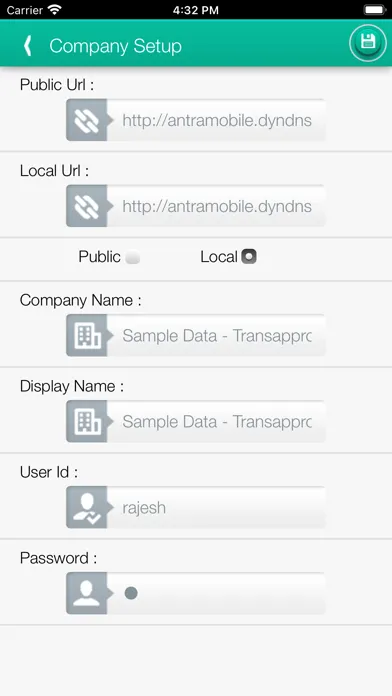Tap the user checkmark icon for User Id
The width and height of the screenshot is (392, 696).
87,507
